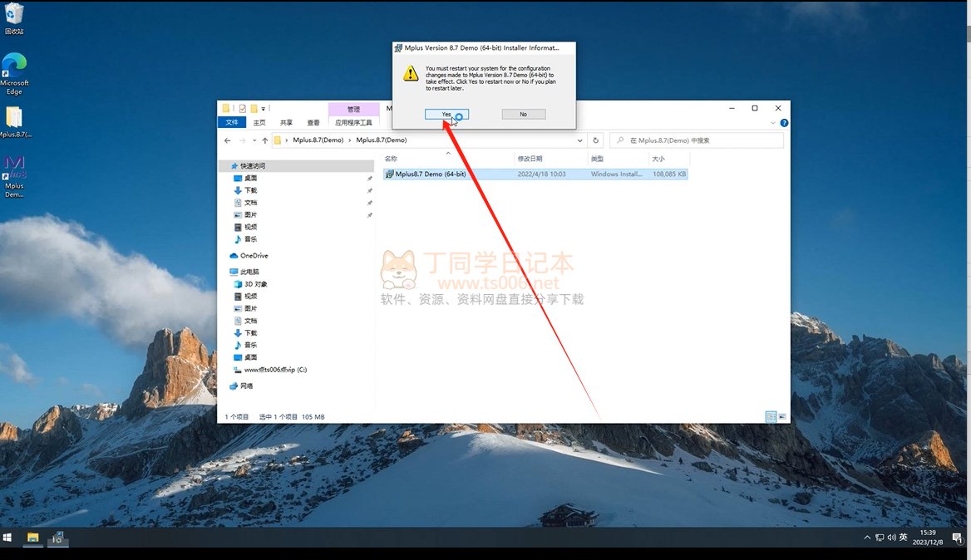Open the 文件 tab in Explorer
The image size is (971, 560).
pyautogui.click(x=232, y=122)
